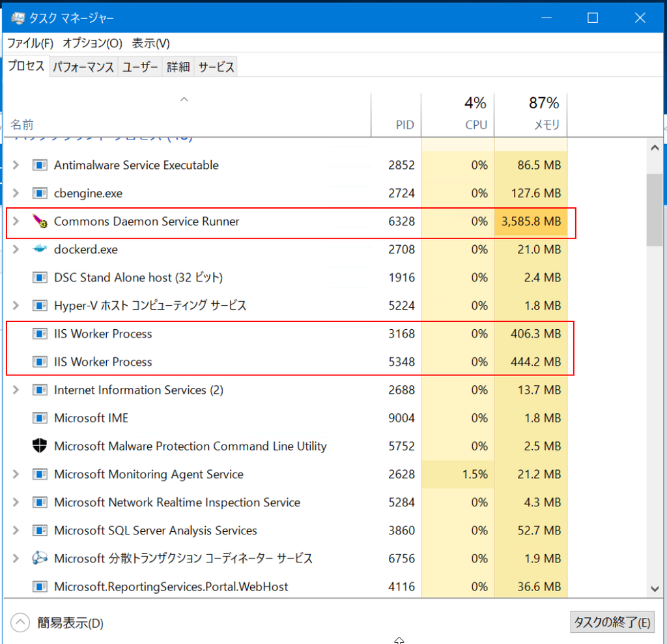
Task: Select the DSC Stand Alone host (32 ビット) row
Action: coord(285,278)
